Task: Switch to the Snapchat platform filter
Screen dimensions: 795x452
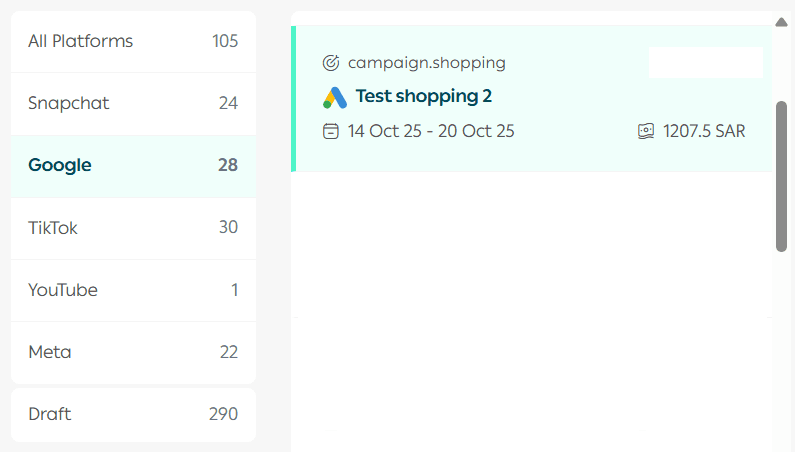Action: tap(133, 103)
